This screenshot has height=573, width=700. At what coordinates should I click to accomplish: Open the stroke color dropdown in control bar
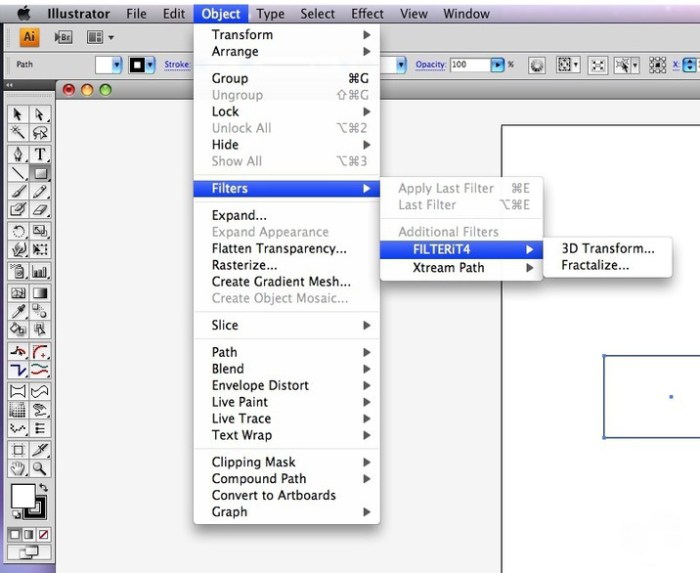pos(150,65)
